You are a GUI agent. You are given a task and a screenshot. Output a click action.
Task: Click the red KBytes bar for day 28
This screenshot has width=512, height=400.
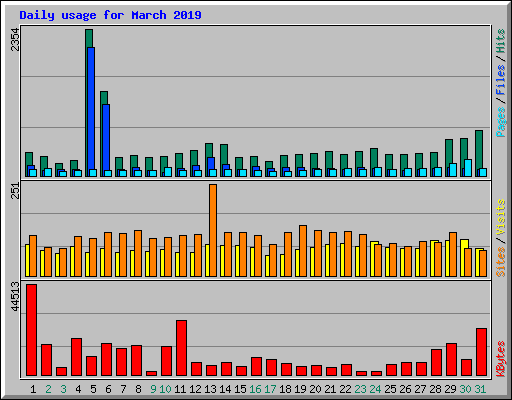(x=436, y=363)
